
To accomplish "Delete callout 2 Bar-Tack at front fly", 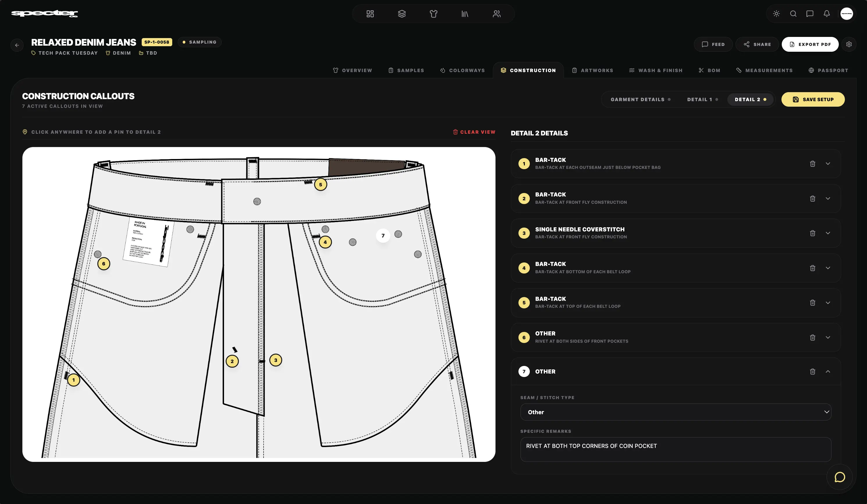I will (812, 199).
